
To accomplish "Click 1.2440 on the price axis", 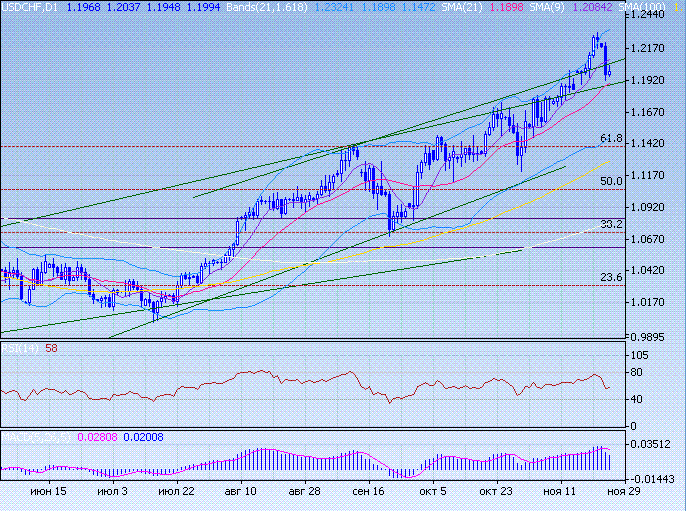I will point(650,16).
